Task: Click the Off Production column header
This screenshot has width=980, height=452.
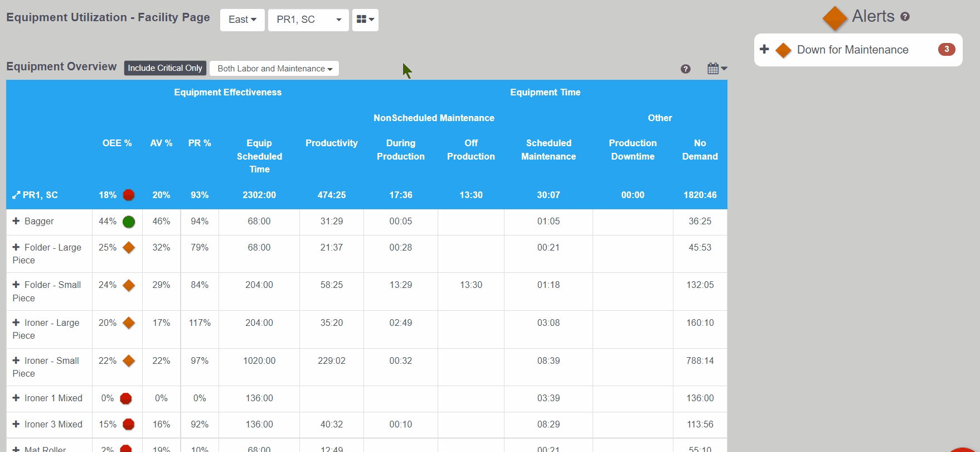Action: click(471, 150)
